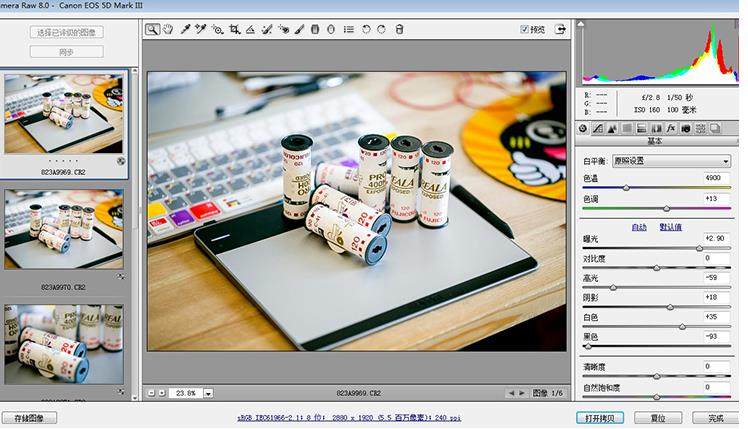Click the 默认值 default link

(x=671, y=227)
